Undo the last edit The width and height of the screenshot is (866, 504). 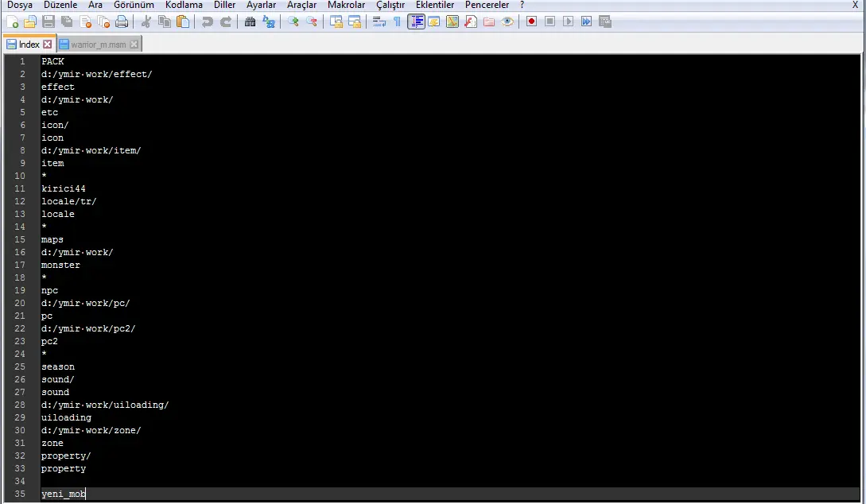pos(207,22)
